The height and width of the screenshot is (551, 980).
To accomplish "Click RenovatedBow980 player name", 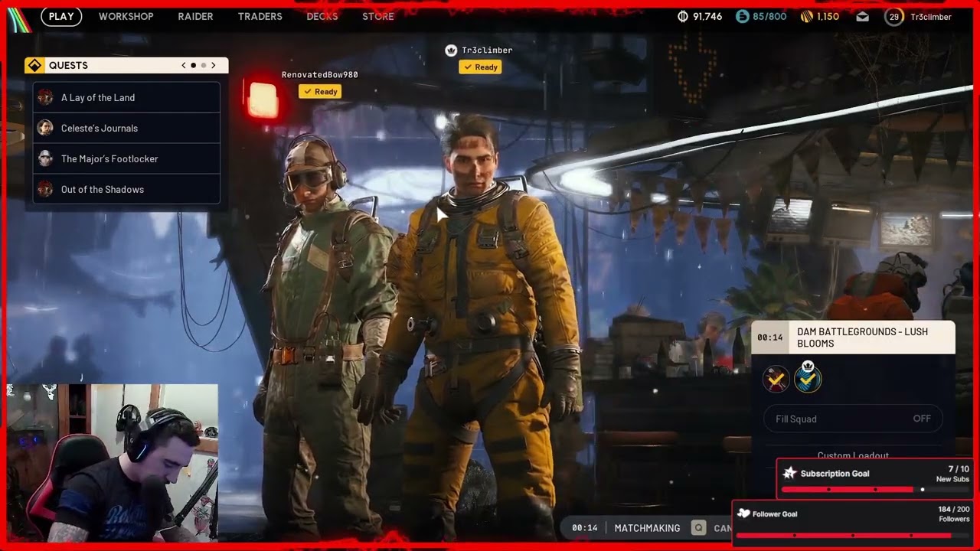I will pyautogui.click(x=319, y=75).
